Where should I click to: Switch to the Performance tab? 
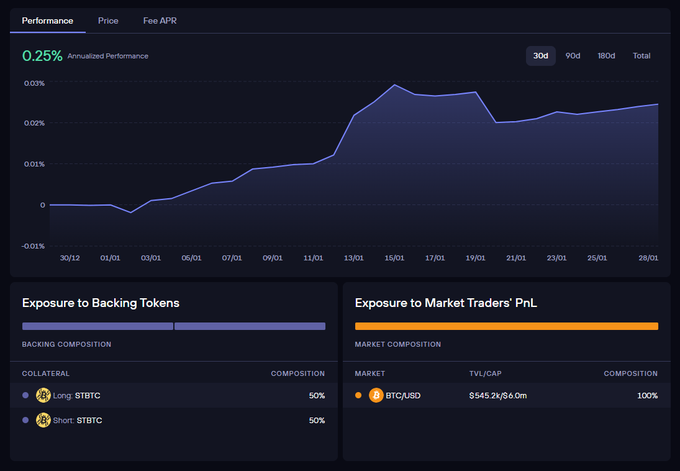(47, 20)
